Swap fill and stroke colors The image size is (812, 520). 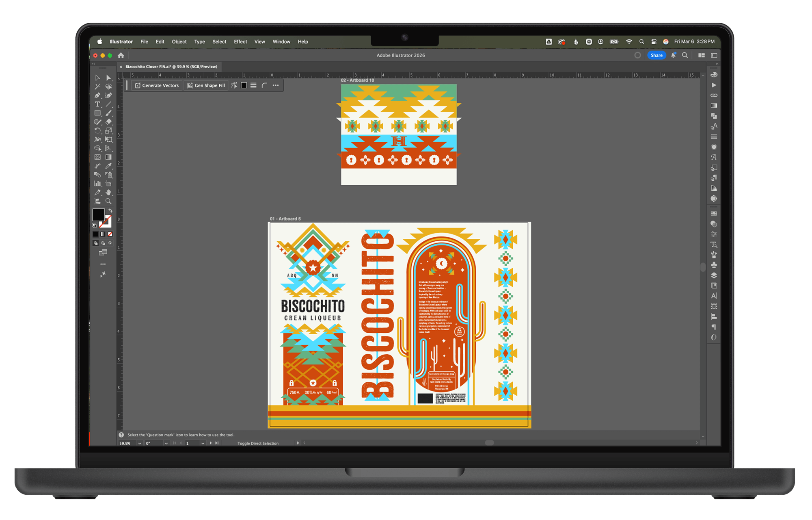110,210
